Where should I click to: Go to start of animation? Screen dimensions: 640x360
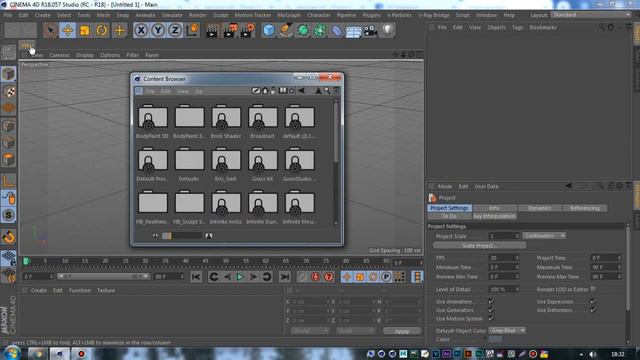pos(196,277)
